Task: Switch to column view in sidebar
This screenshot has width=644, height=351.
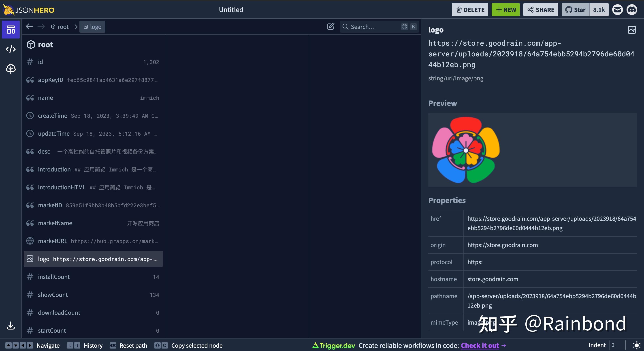Action: 11,30
